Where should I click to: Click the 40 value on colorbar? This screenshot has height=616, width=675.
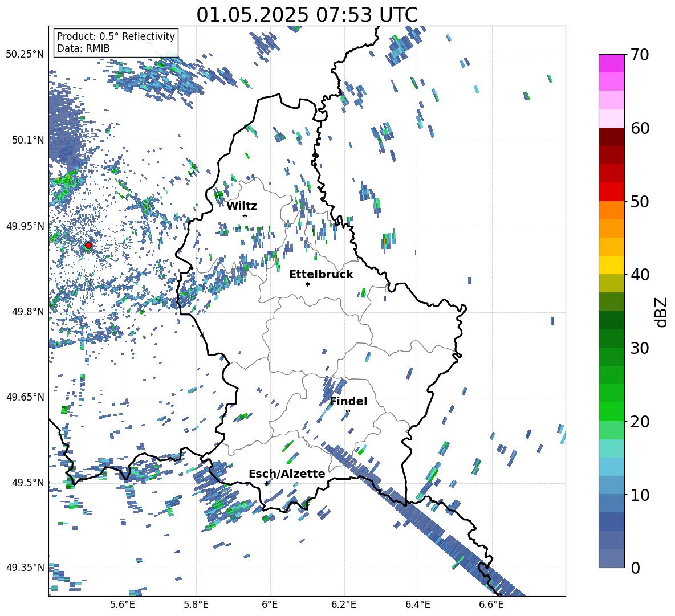click(639, 275)
